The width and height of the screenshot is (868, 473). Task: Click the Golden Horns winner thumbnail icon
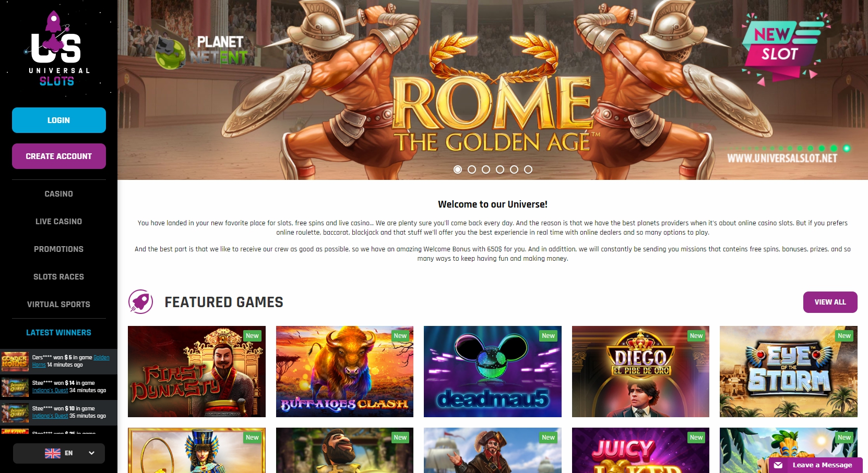(15, 361)
